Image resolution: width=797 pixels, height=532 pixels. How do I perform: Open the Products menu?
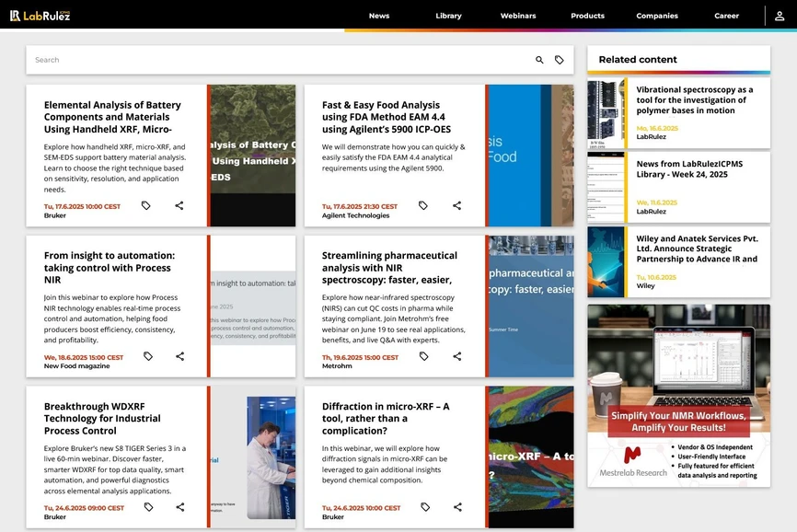(587, 16)
